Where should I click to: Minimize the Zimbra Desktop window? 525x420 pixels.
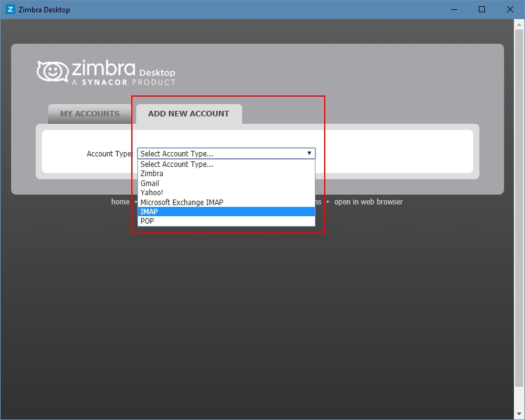pos(454,9)
